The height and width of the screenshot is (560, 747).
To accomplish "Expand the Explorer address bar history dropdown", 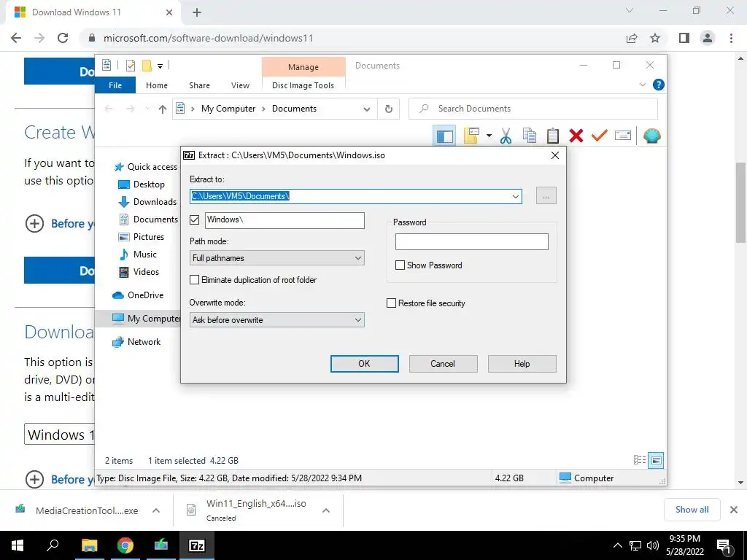I will pyautogui.click(x=366, y=109).
